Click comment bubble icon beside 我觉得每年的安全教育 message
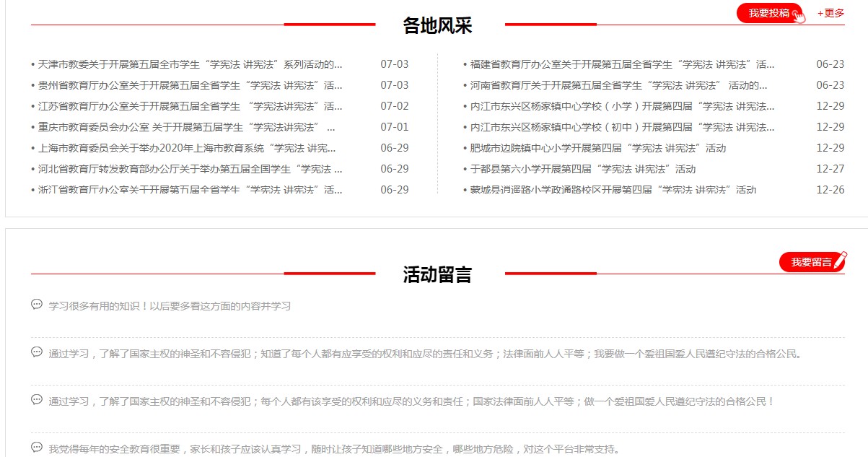The width and height of the screenshot is (868, 457). [37, 448]
